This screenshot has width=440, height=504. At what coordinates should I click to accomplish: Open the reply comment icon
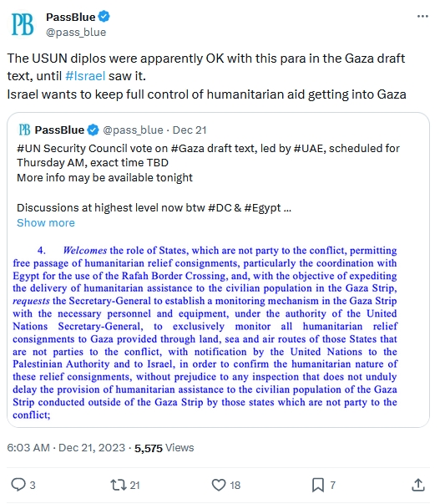[18, 485]
